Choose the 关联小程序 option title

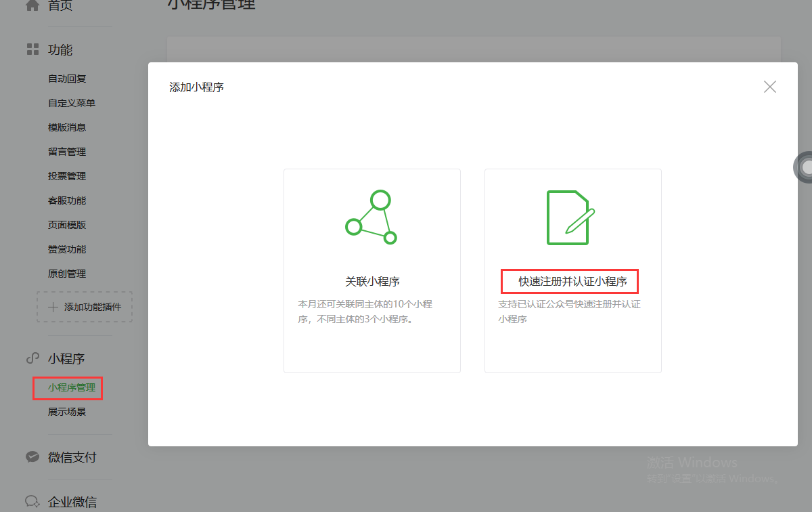click(x=372, y=281)
